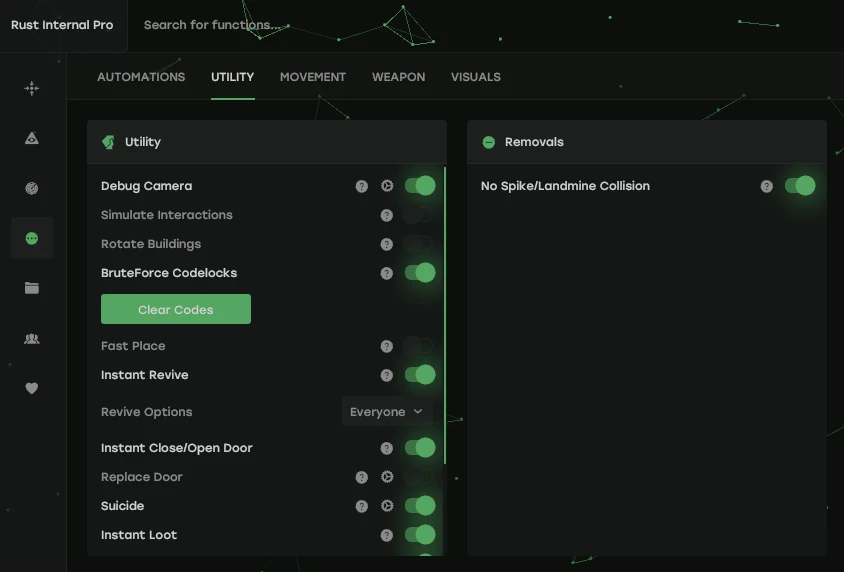Image resolution: width=844 pixels, height=572 pixels.
Task: Click the BruteForce Codelocks label
Action: pos(169,273)
